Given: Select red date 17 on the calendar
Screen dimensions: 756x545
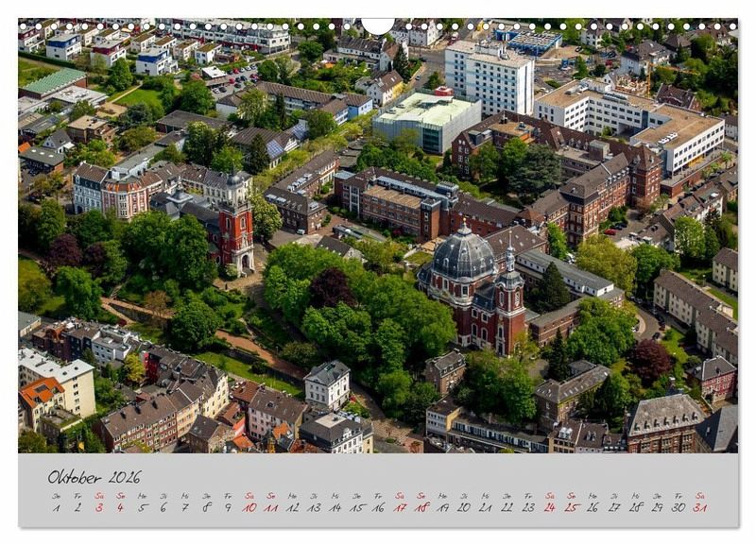Looking at the screenshot, I should 400,507.
